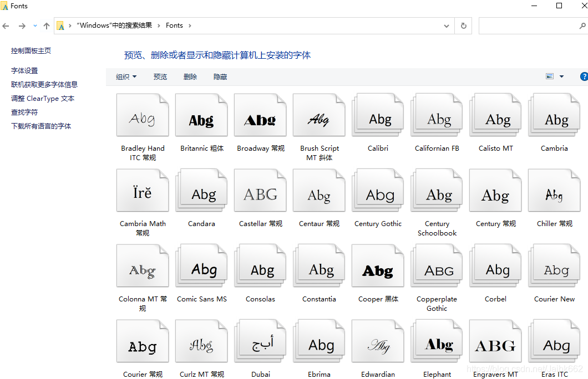
Task: Select the Elephant font icon
Action: [437, 341]
